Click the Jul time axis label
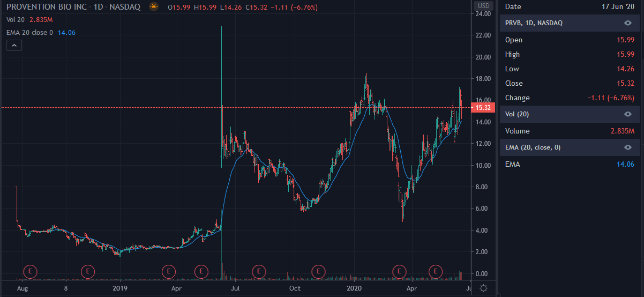644x297 pixels. pyautogui.click(x=235, y=288)
